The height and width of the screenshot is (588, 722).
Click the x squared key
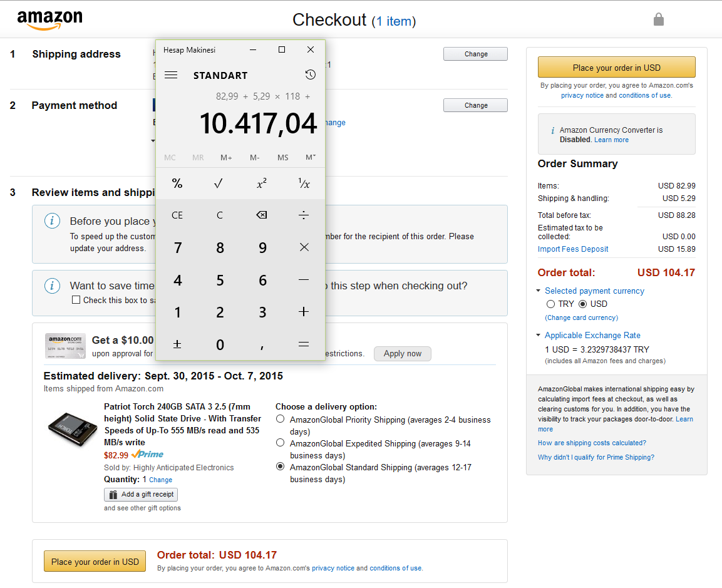tap(262, 183)
